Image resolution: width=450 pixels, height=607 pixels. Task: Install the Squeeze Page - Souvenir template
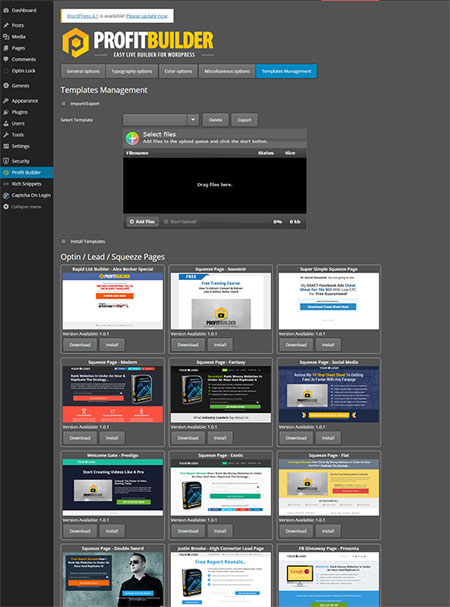[220, 345]
